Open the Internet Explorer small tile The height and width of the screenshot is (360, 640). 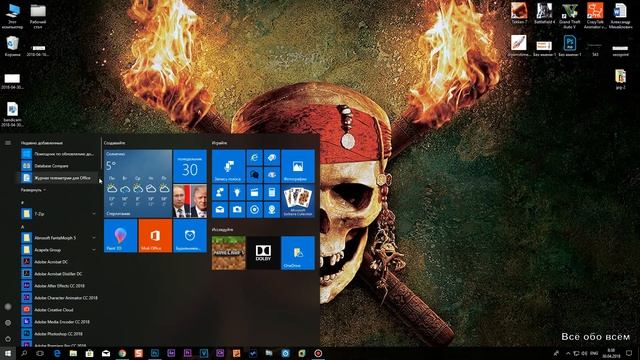tap(254, 158)
